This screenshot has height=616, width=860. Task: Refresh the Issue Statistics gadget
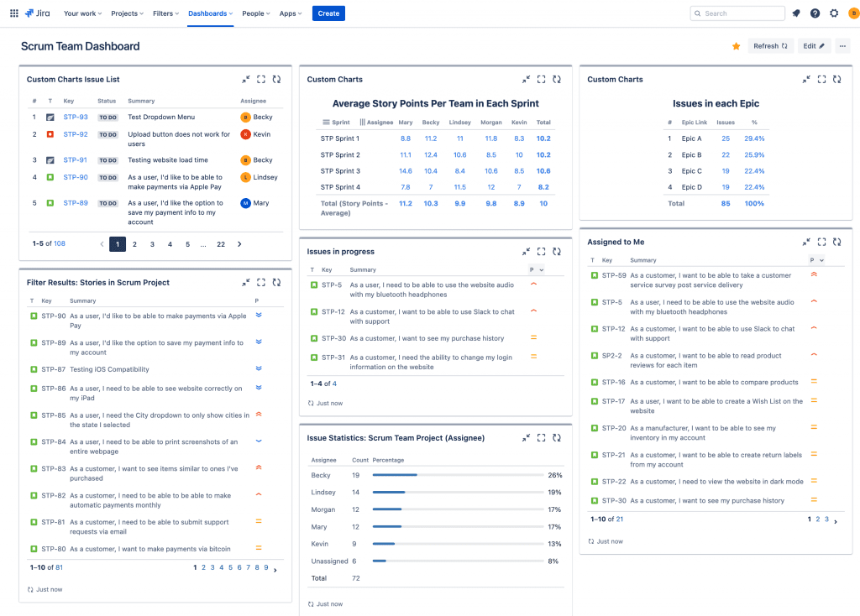(557, 438)
